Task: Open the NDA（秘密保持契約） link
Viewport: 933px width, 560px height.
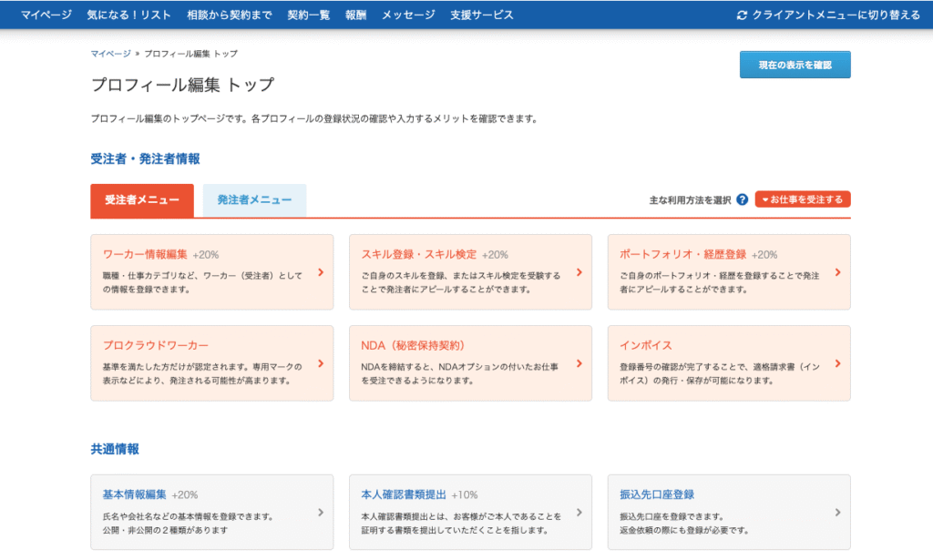Action: click(x=413, y=345)
